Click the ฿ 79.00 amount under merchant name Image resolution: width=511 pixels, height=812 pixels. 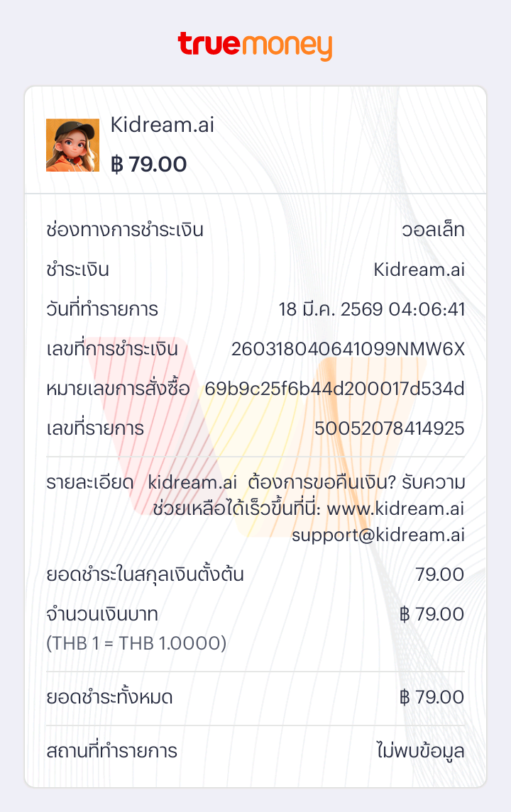click(149, 165)
